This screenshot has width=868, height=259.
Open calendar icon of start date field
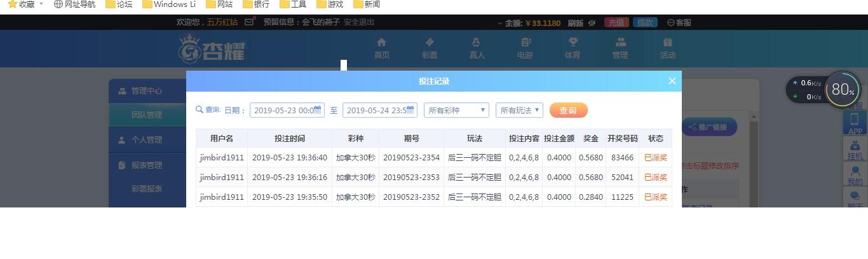tap(318, 109)
